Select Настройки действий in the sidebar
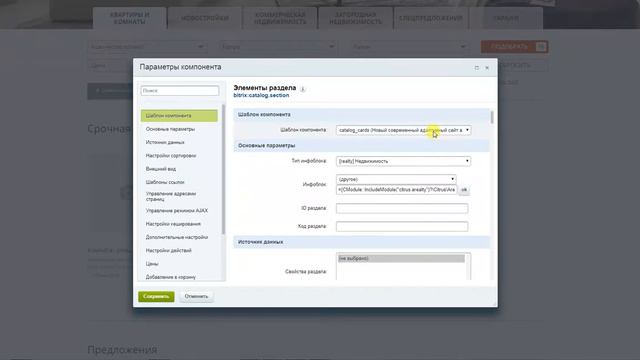Screen dimensions: 640x360 point(169,251)
